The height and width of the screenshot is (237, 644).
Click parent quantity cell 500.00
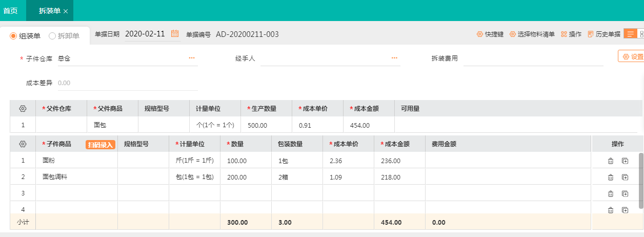267,125
